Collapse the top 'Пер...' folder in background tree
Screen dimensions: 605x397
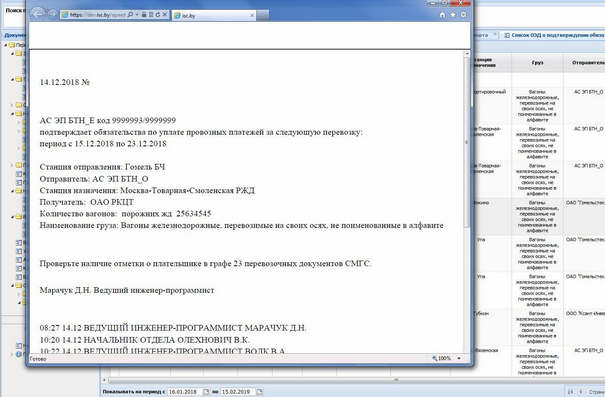[x=6, y=45]
